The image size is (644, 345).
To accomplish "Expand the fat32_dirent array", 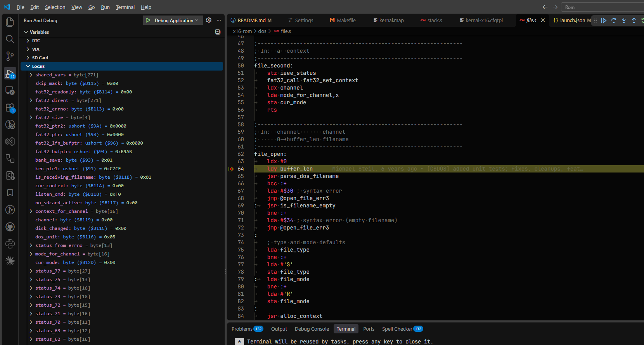I will 31,100.
